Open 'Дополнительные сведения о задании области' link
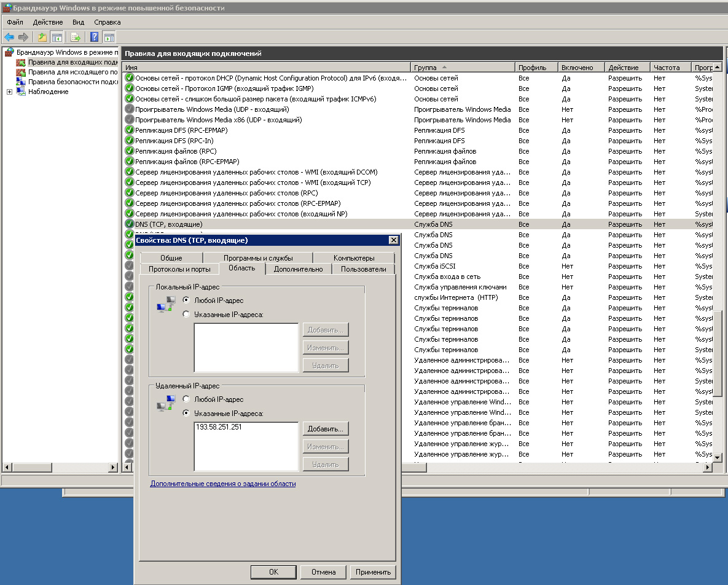 coord(223,484)
